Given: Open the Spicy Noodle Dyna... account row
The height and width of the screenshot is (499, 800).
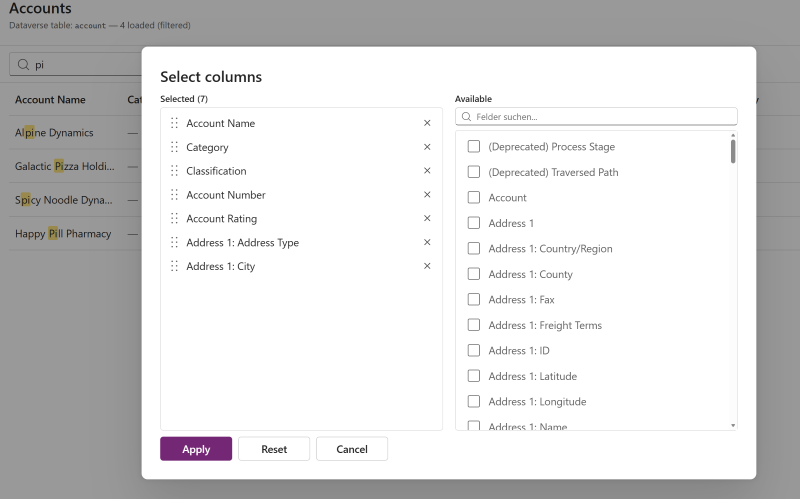Looking at the screenshot, I should coord(64,200).
